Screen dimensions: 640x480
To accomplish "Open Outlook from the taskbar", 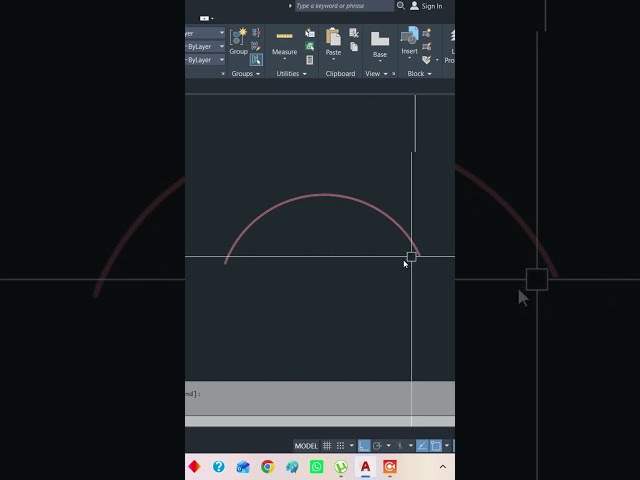I will pyautogui.click(x=243, y=466).
